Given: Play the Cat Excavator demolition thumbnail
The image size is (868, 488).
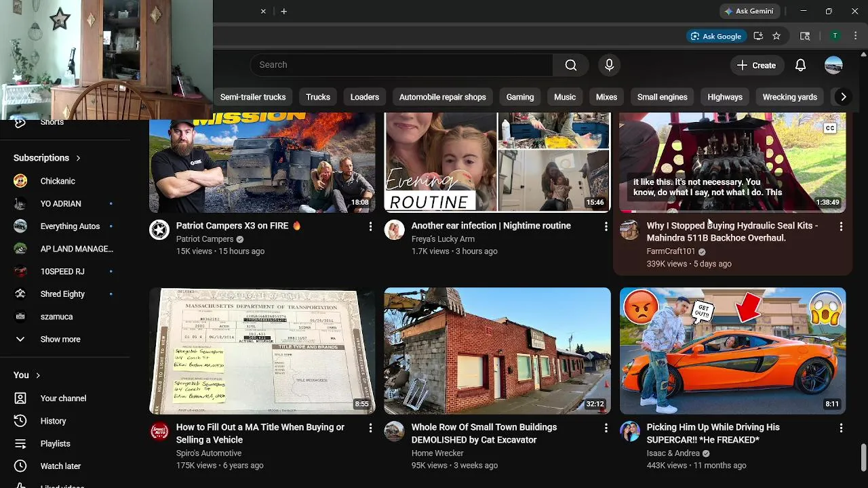Looking at the screenshot, I should (x=497, y=351).
